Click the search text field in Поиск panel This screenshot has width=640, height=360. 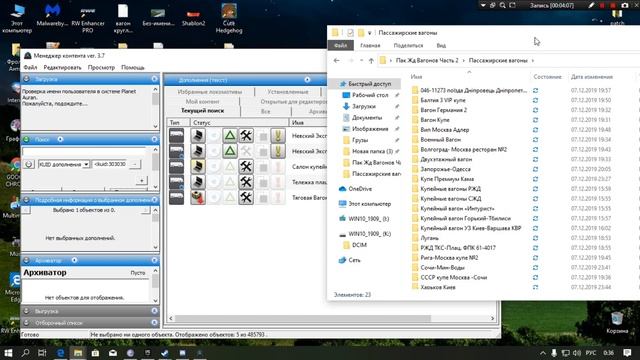[x=84, y=151]
